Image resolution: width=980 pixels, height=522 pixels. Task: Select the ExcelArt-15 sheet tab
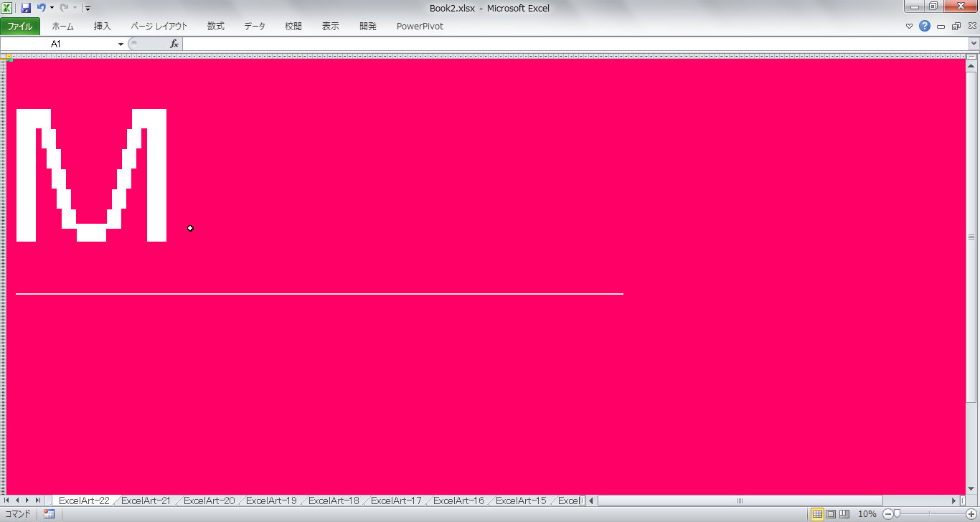click(521, 500)
